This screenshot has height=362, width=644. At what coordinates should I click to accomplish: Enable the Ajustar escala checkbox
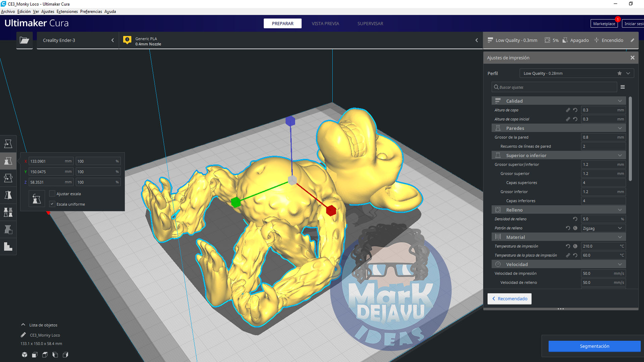(x=52, y=194)
